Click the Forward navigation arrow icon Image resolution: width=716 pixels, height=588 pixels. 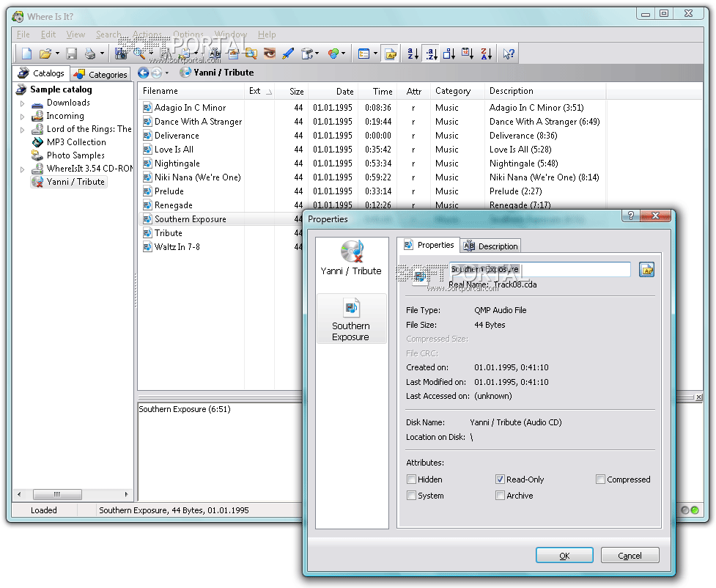pyautogui.click(x=157, y=73)
